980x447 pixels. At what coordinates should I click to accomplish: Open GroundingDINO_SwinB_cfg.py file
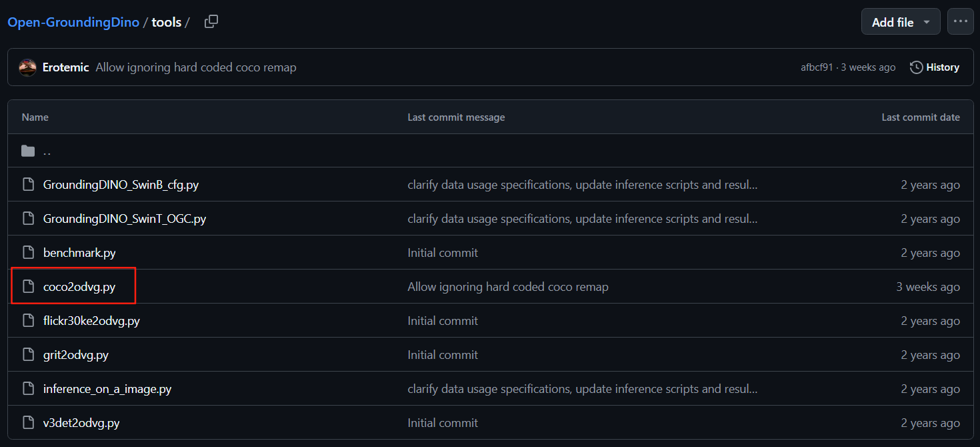[x=121, y=185]
